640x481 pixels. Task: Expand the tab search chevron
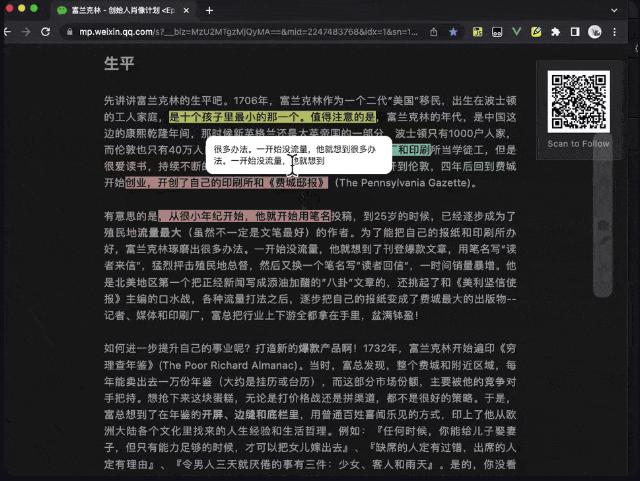click(614, 10)
